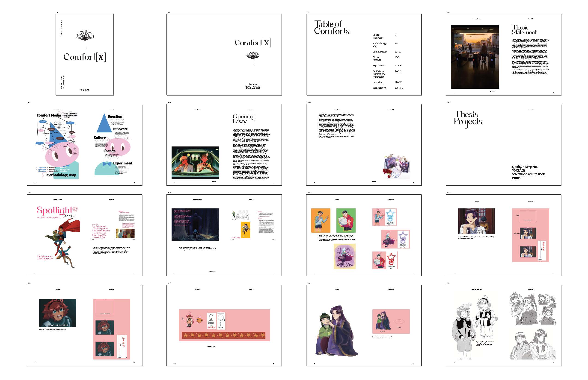588x380 pixels.
Task: Open the Spotlight magazine Superman spread
Action: (84, 235)
